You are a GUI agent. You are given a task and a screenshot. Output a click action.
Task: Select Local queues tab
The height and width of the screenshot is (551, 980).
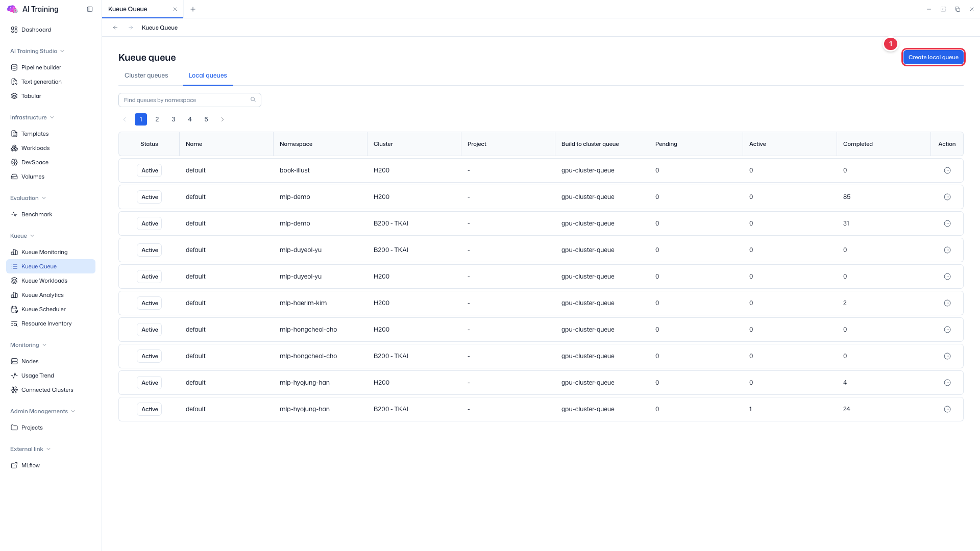[x=208, y=76]
